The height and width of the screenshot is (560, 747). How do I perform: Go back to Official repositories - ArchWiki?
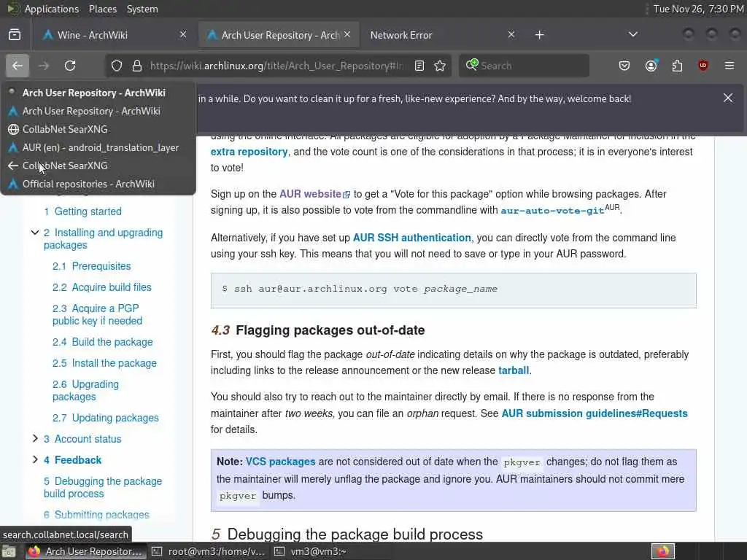(98, 184)
